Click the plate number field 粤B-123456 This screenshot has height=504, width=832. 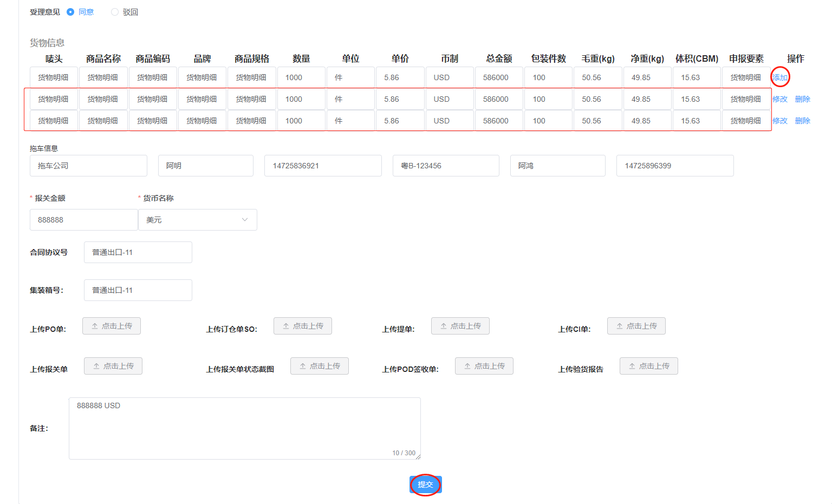tap(446, 166)
